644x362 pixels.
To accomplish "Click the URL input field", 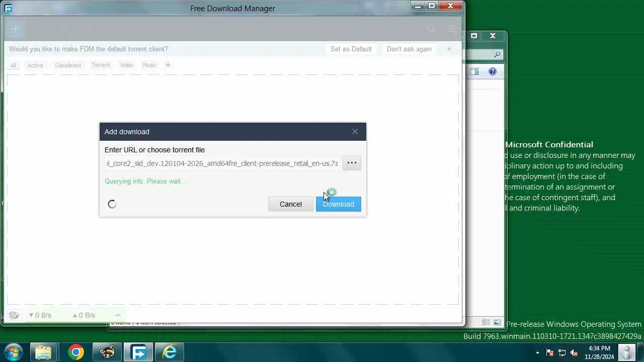I will [222, 163].
